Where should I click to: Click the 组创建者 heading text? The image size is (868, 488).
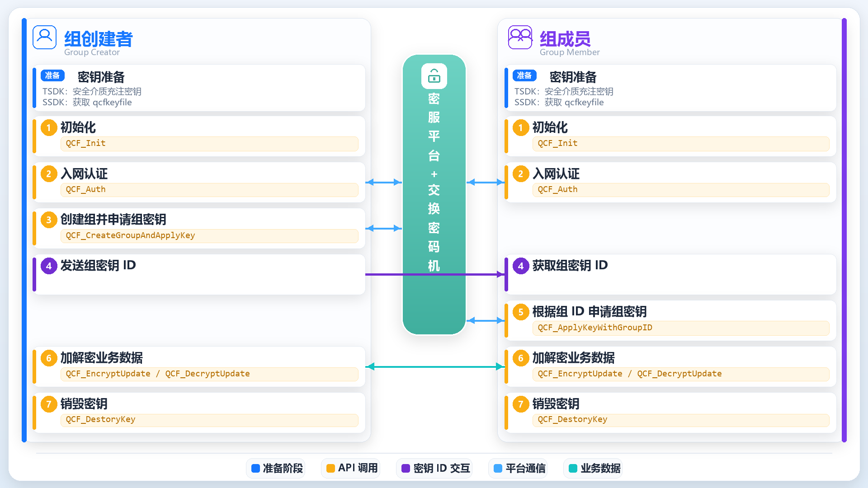(98, 39)
